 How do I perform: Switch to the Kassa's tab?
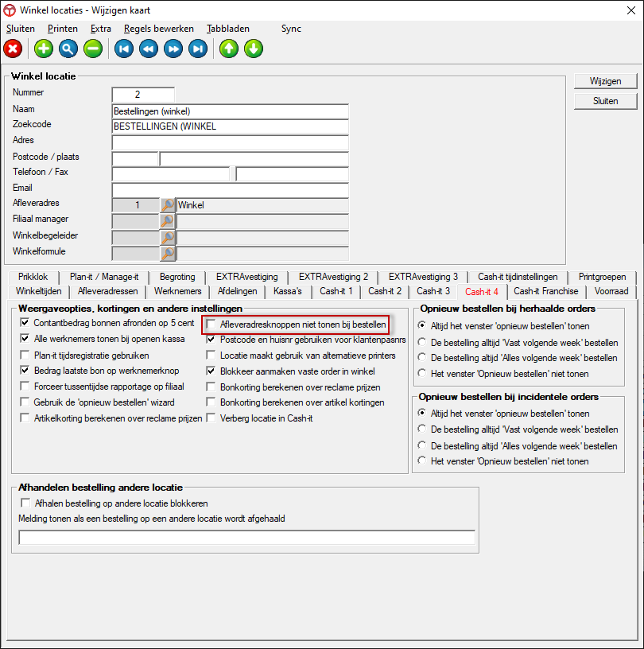click(x=287, y=291)
